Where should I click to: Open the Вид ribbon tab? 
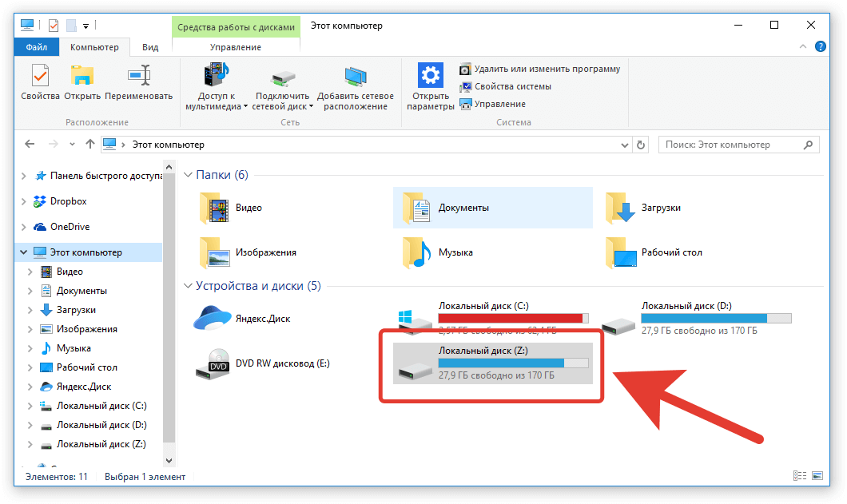tap(150, 47)
